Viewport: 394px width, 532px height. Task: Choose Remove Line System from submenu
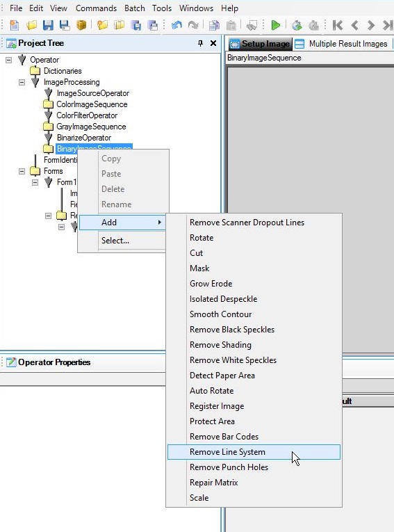[254, 452]
